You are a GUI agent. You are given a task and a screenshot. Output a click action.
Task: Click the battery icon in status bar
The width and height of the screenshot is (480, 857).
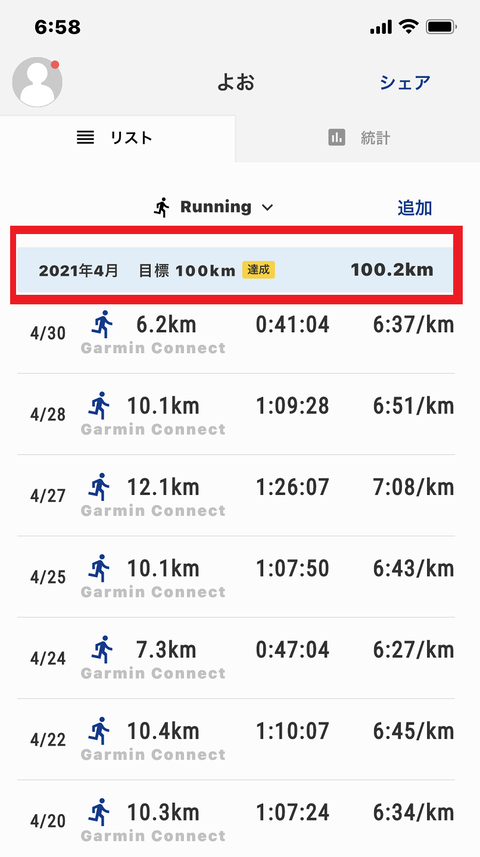click(x=441, y=26)
